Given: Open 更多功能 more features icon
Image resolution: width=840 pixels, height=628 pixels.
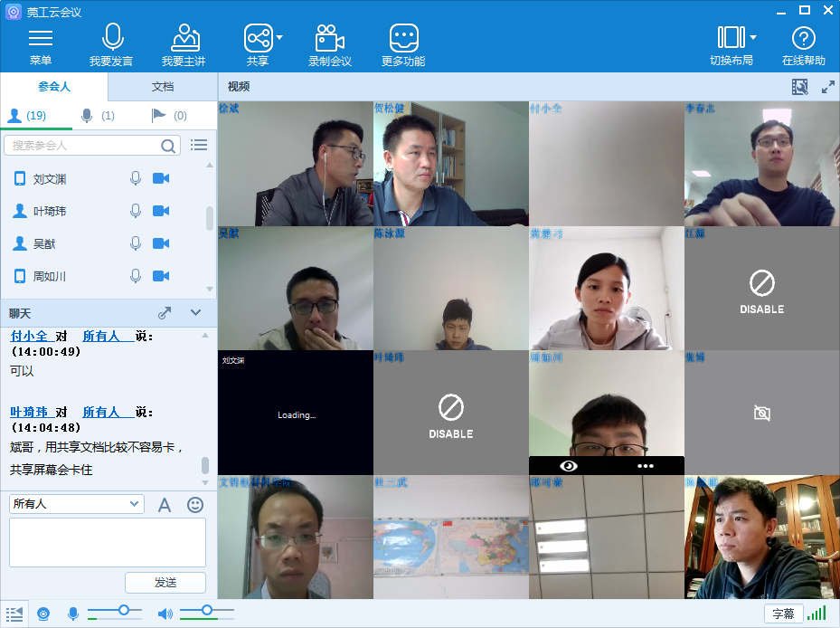Looking at the screenshot, I should click(x=403, y=38).
